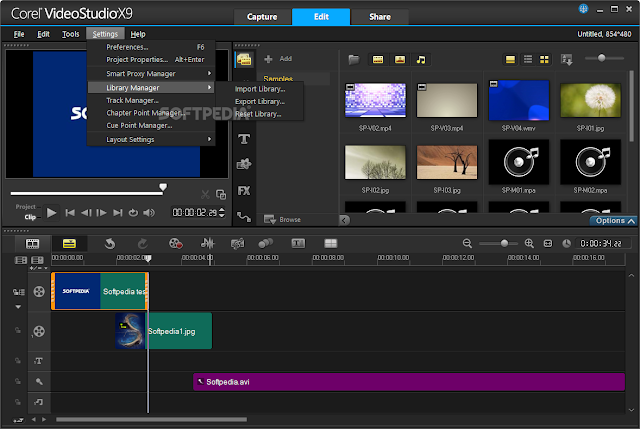The image size is (640, 429).
Task: Toggle show audio files filter in library
Action: [x=421, y=60]
